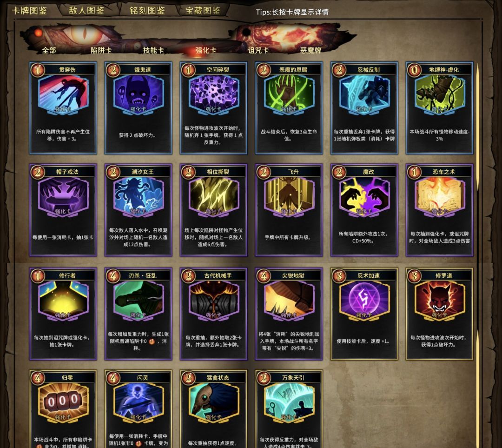Switch to the 敌人图鉴 tab
502x448 pixels.
coord(86,11)
